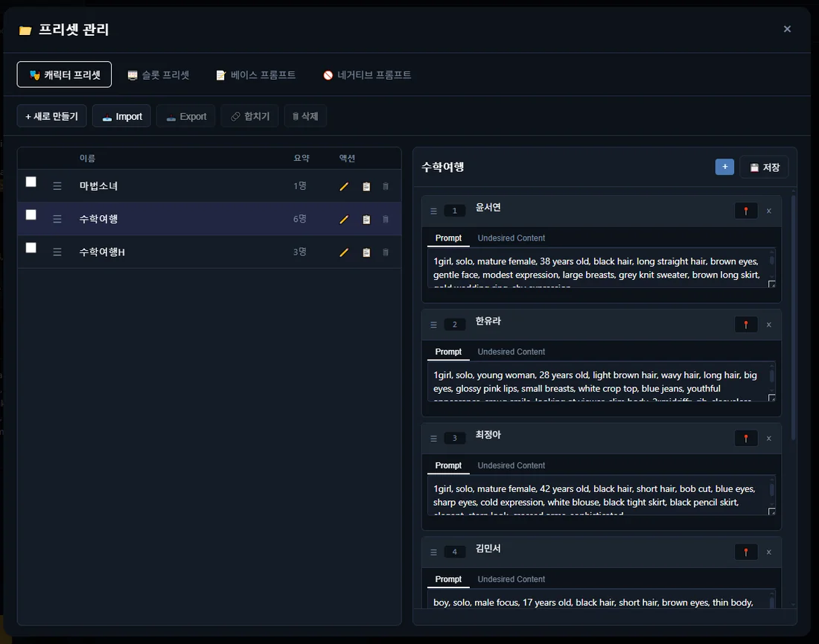
Task: Click the red pin icon for 최정아
Action: 746,439
